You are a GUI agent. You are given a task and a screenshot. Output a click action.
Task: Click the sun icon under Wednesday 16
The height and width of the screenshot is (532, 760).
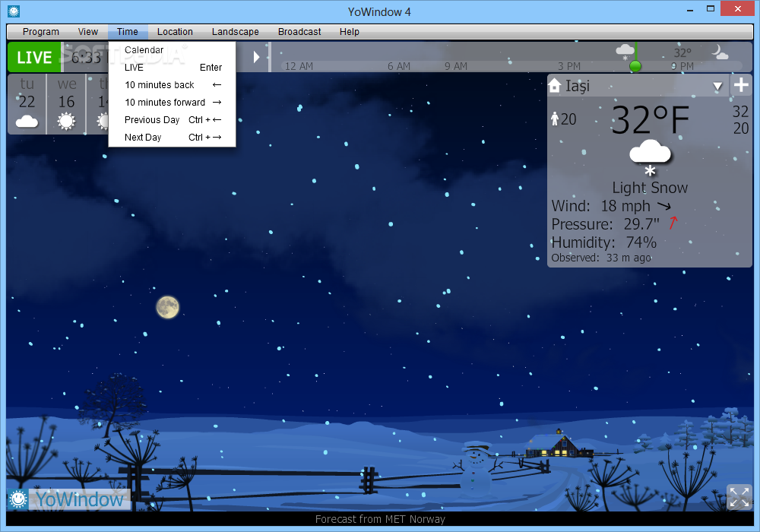pyautogui.click(x=66, y=121)
